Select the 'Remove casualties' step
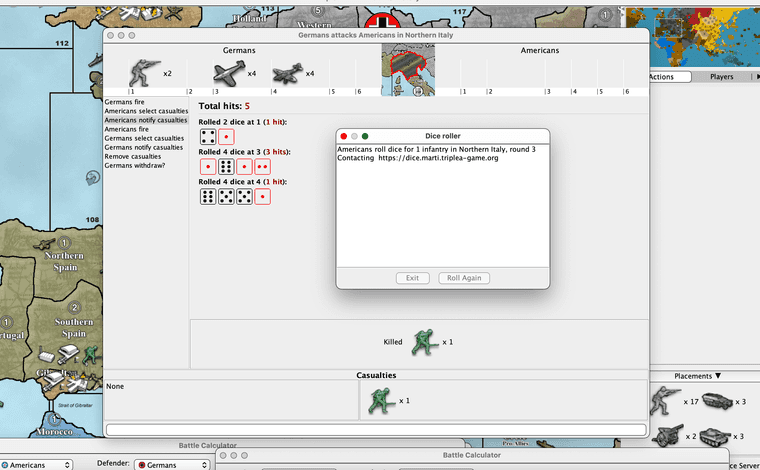This screenshot has width=760, height=470. [x=133, y=157]
